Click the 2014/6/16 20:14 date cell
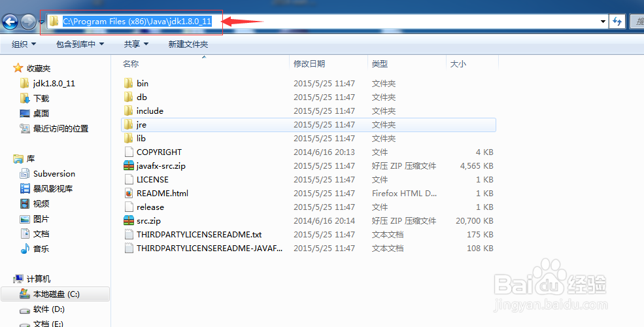644x327 pixels. (324, 220)
